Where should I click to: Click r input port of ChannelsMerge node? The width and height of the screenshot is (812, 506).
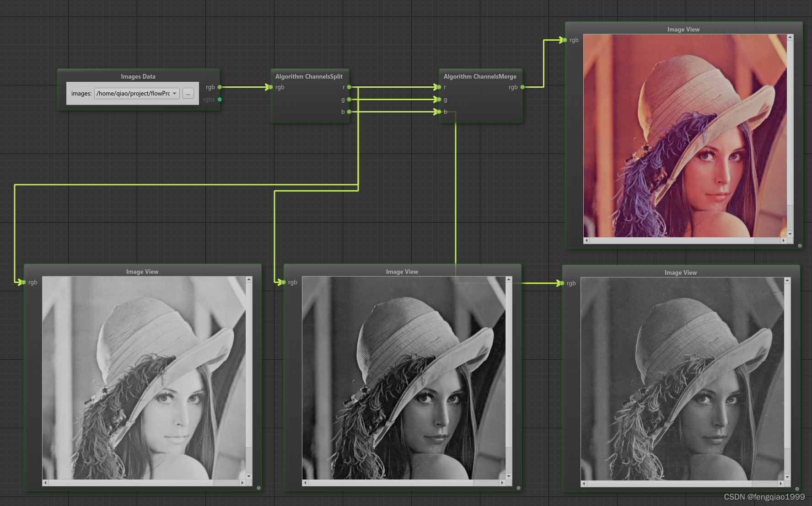coord(439,87)
